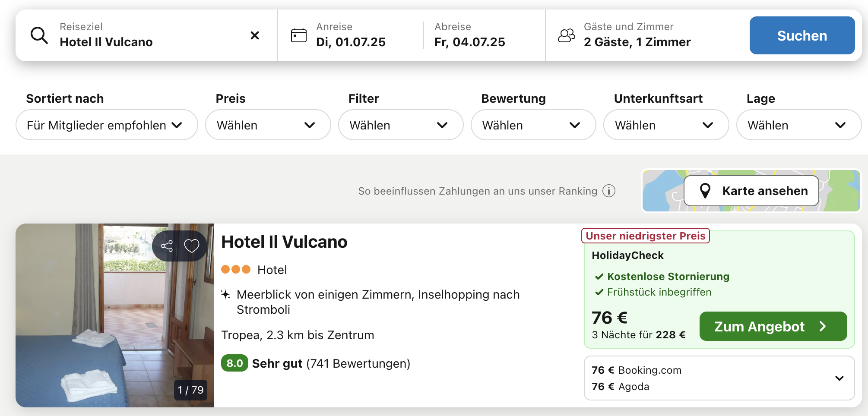The height and width of the screenshot is (416, 868).
Task: Edit the Reiseziel destination field
Action: pyautogui.click(x=147, y=35)
